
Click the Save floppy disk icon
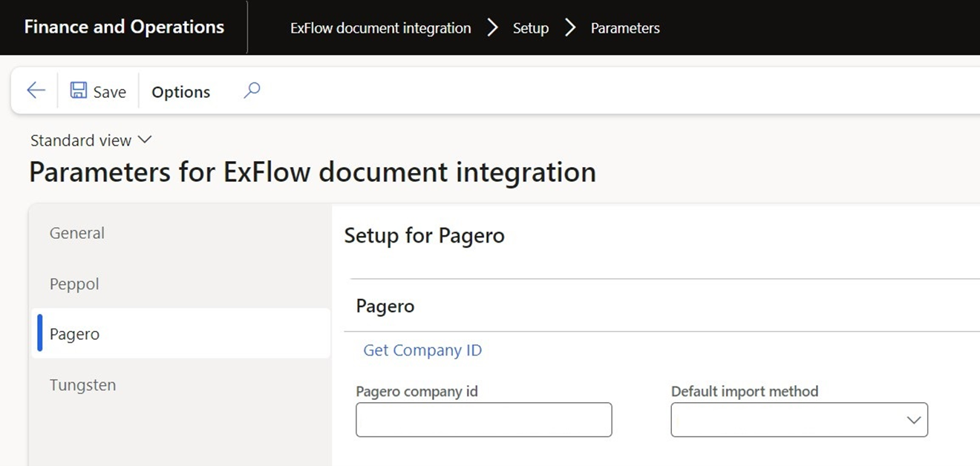(x=79, y=91)
